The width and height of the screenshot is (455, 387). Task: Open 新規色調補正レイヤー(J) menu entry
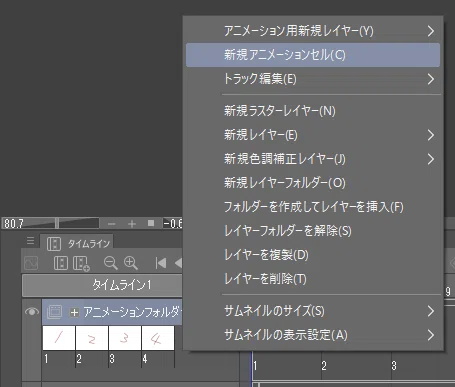tap(313, 159)
